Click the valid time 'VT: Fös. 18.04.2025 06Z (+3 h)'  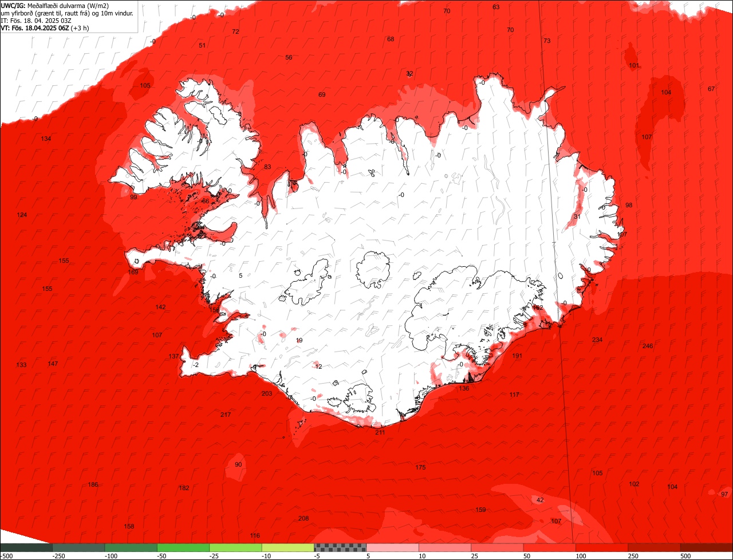(x=45, y=27)
